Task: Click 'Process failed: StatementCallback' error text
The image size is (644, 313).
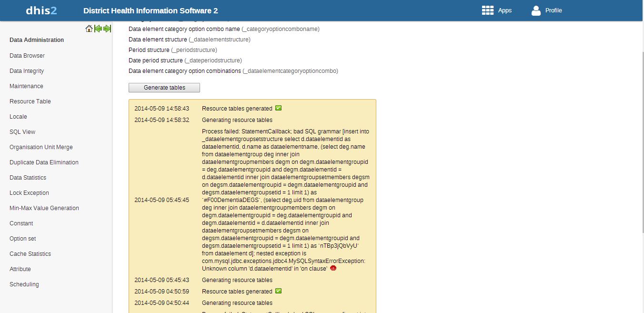Action: click(x=286, y=200)
